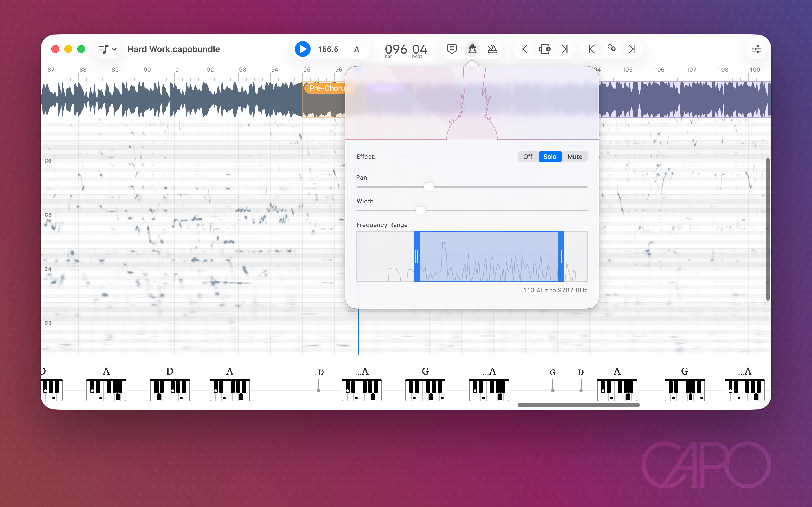
Task: Add a new marker pin
Action: [x=611, y=49]
